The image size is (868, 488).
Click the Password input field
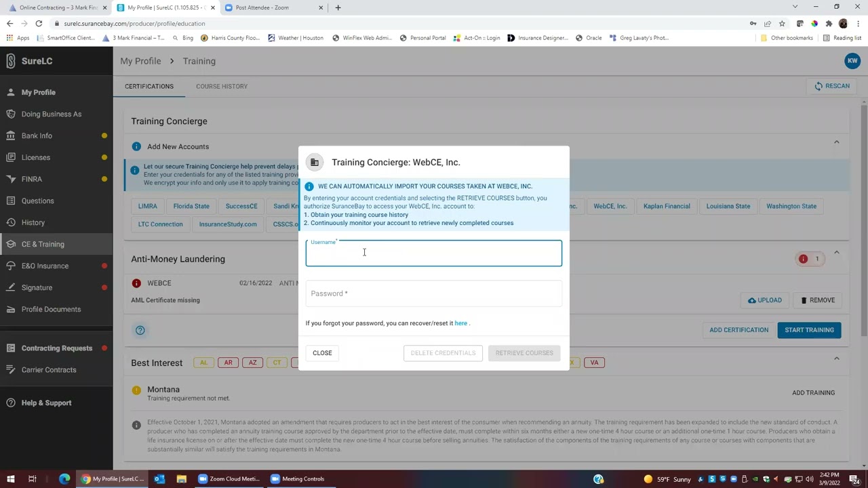tap(433, 293)
